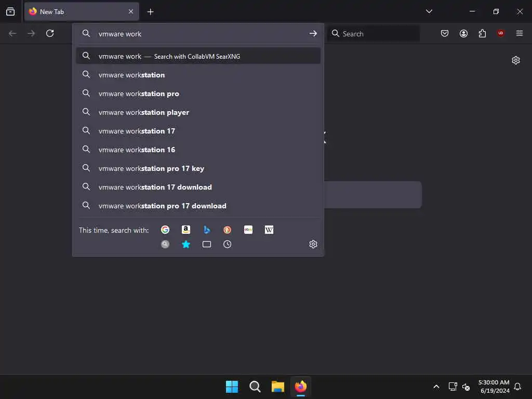Open File Explorer from taskbar
This screenshot has height=399, width=532.
(x=278, y=387)
